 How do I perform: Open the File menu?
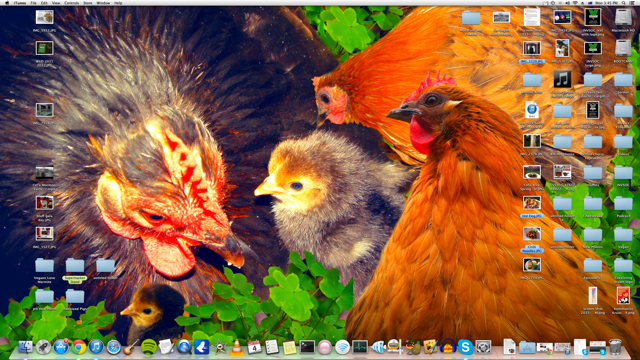pos(33,3)
